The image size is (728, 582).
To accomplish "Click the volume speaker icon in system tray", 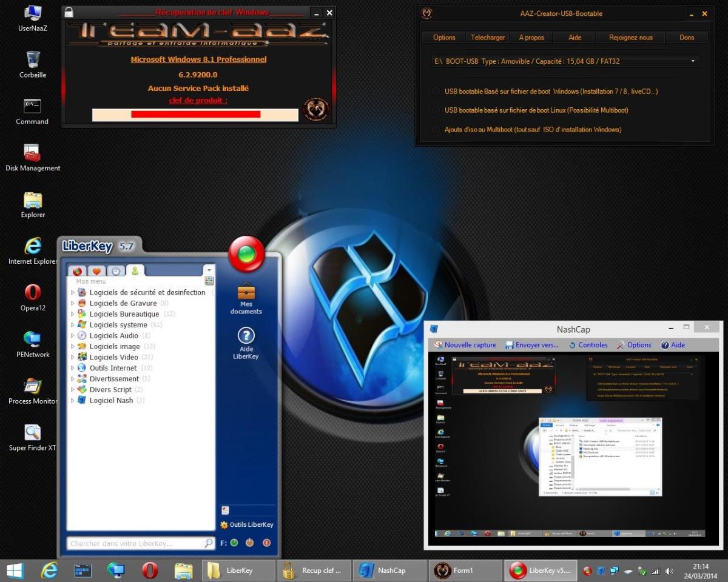I will coord(669,571).
